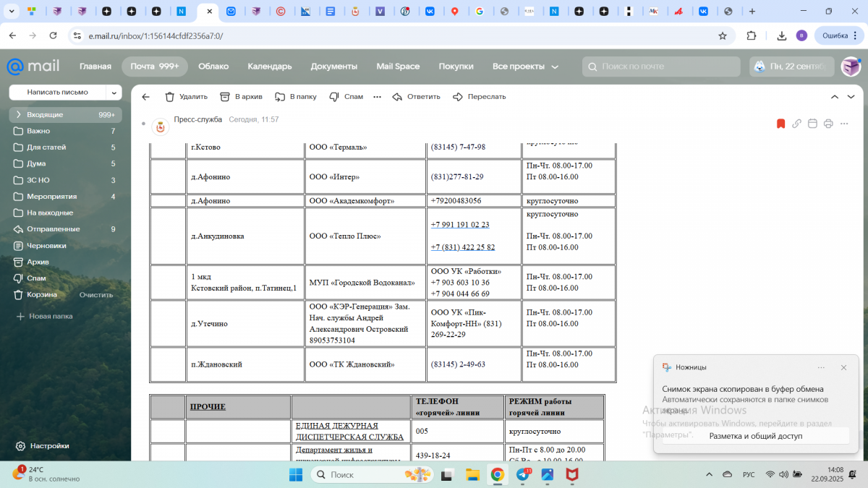Open the user avatar in Mail header
Viewport: 868px width, 488px height.
coord(851,67)
